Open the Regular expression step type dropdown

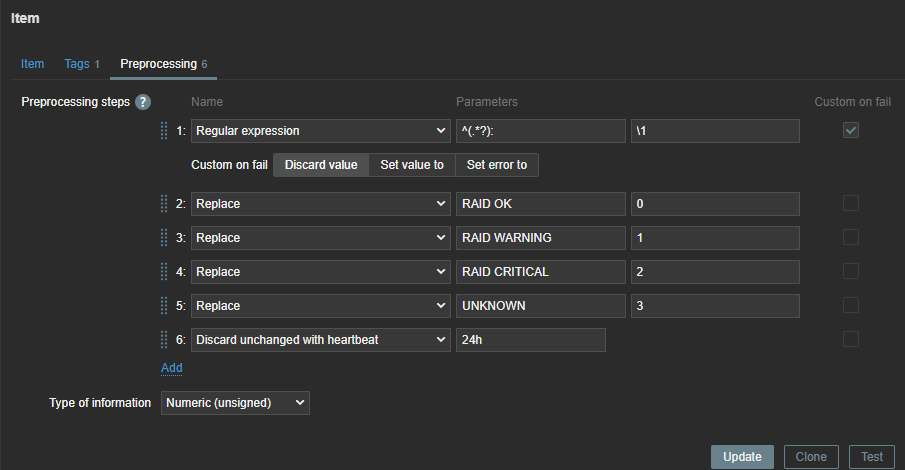tap(320, 131)
